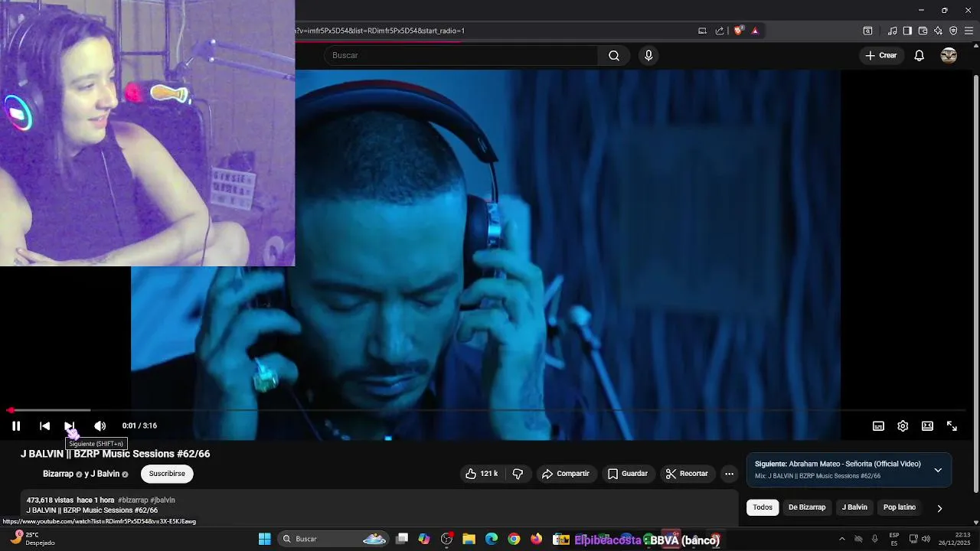Screen dimensions: 980x551
Task: Toggle the browser sidebar panel icon
Action: pos(907,31)
